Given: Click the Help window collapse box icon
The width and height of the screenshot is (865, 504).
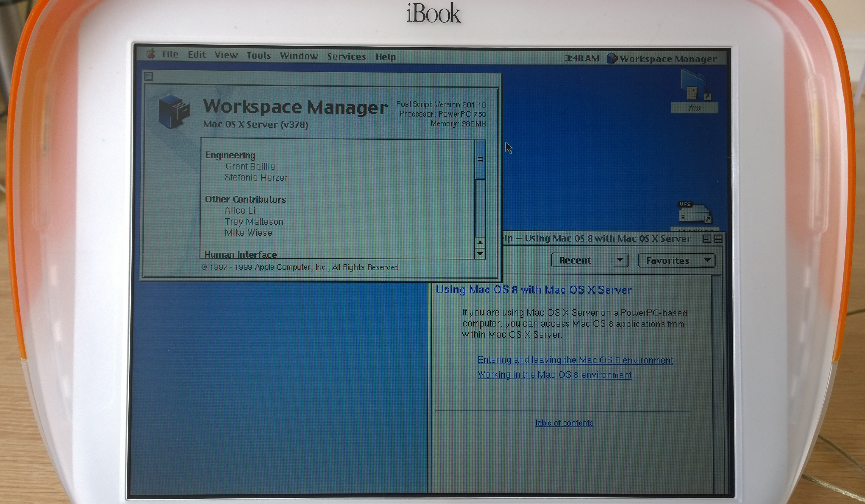Looking at the screenshot, I should [718, 239].
